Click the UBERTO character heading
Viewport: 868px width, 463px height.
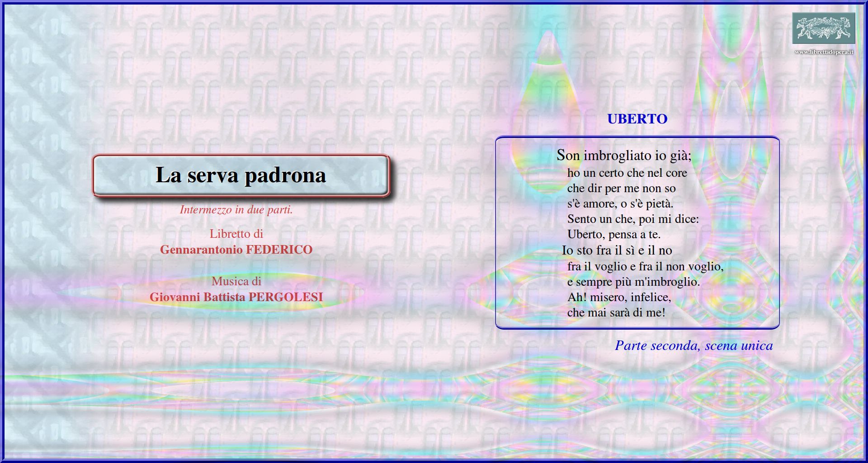click(637, 119)
